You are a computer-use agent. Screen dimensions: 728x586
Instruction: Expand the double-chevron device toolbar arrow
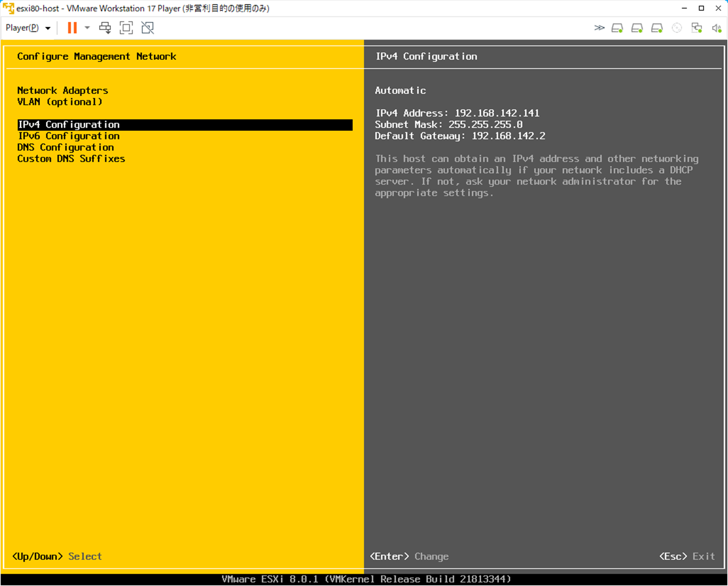pos(599,28)
